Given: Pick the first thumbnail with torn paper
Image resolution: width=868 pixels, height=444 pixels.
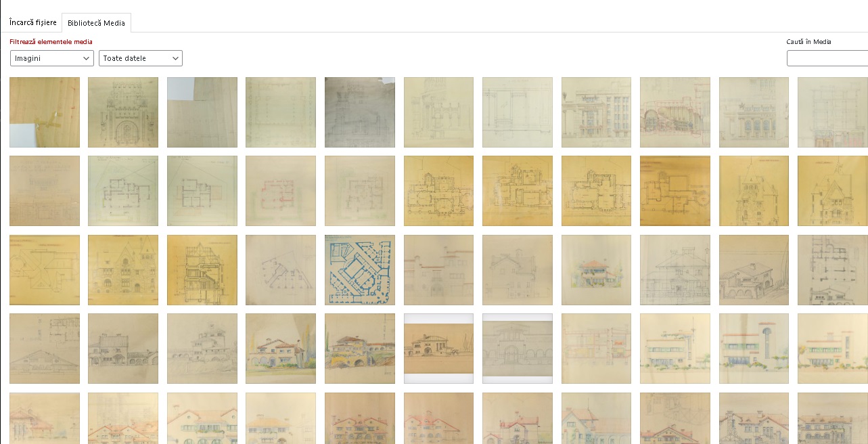Looking at the screenshot, I should [x=45, y=112].
